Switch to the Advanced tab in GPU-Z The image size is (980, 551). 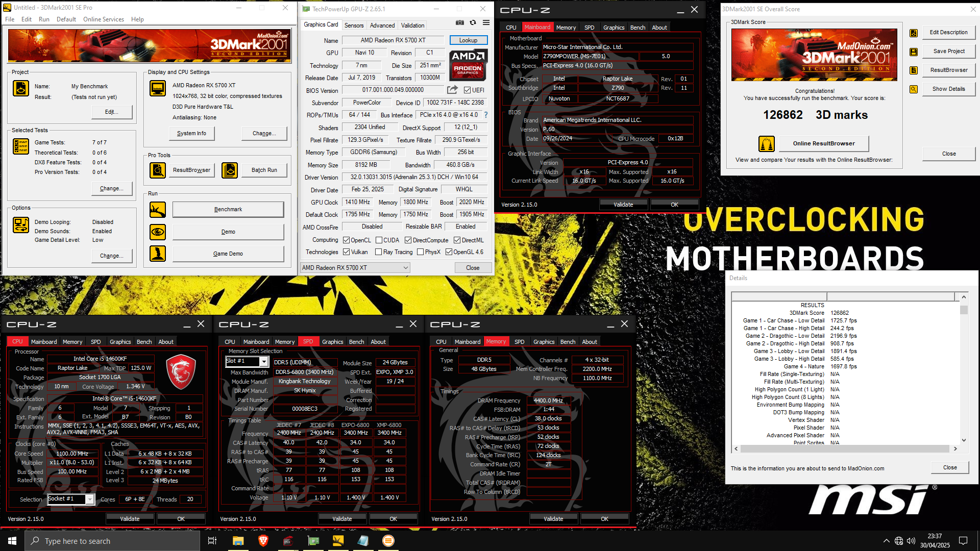tap(382, 25)
